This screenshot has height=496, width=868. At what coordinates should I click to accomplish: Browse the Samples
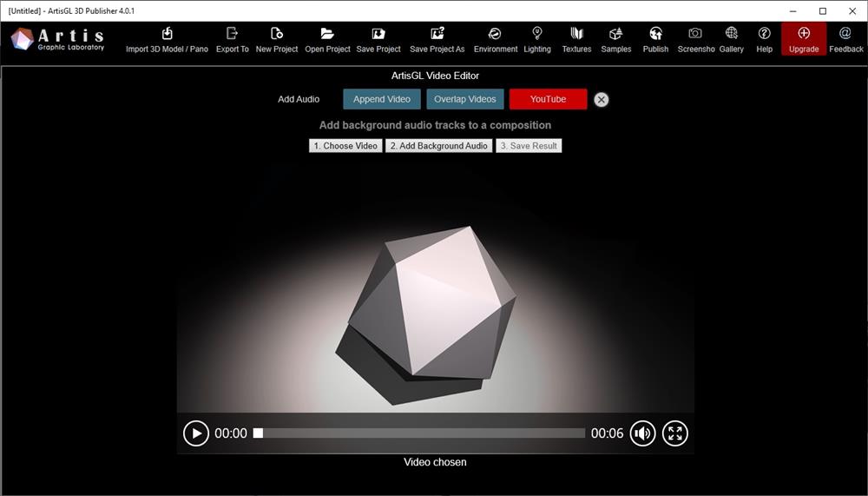(615, 40)
